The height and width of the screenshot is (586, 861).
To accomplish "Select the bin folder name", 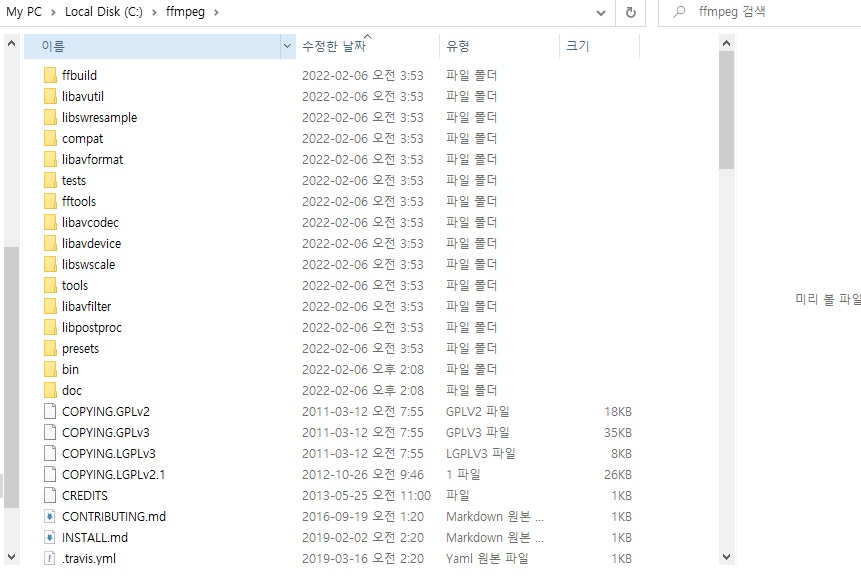I will [x=70, y=369].
